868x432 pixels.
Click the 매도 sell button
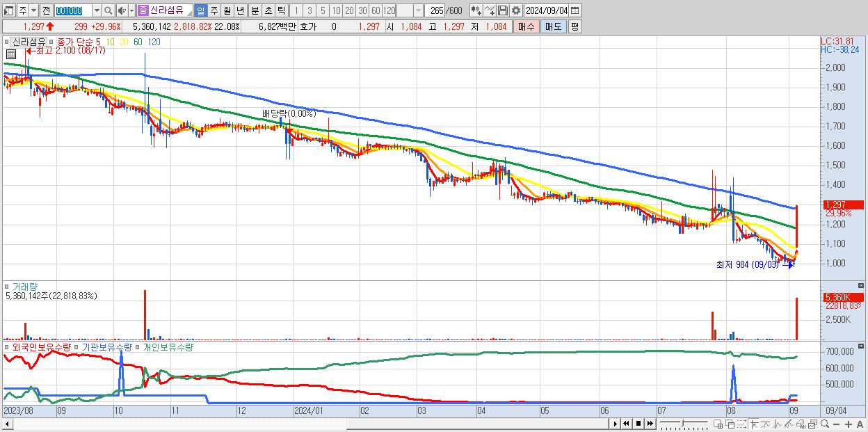[x=553, y=26]
